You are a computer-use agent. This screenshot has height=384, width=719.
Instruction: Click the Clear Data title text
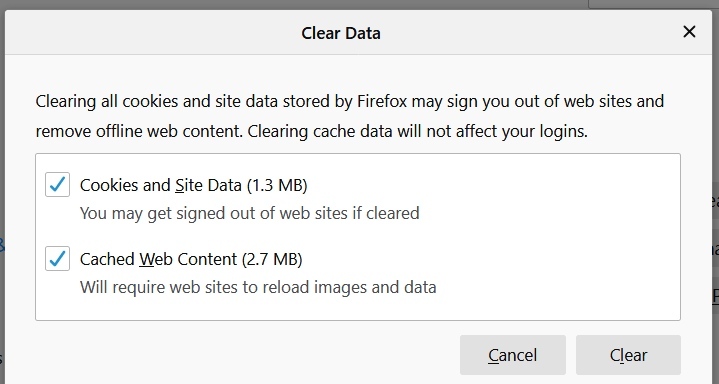(x=341, y=33)
